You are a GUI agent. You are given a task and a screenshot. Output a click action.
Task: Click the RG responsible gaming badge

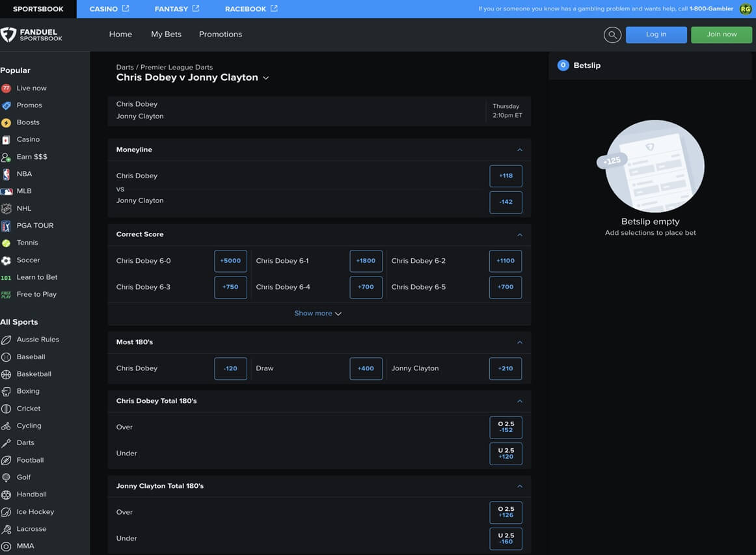coord(746,8)
